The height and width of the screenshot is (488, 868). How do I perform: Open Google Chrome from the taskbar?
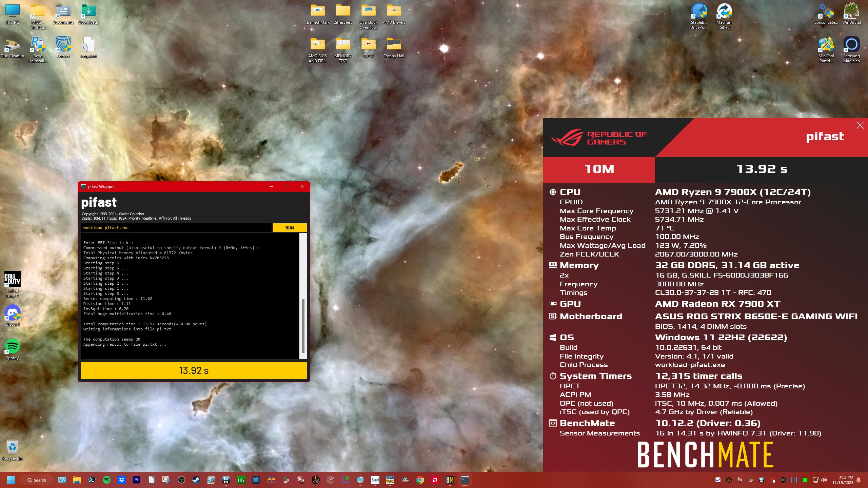(x=420, y=480)
